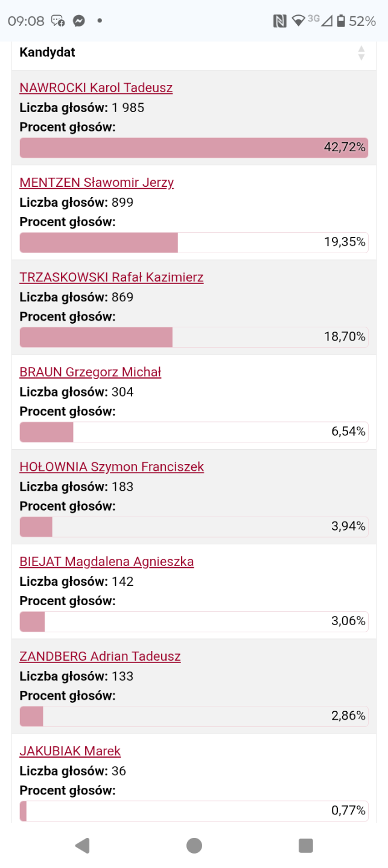
Task: Click the Kandydat column header
Action: (x=48, y=52)
